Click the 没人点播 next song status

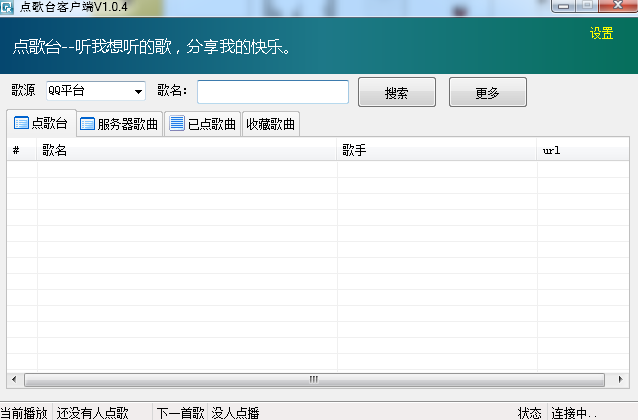[236, 412]
